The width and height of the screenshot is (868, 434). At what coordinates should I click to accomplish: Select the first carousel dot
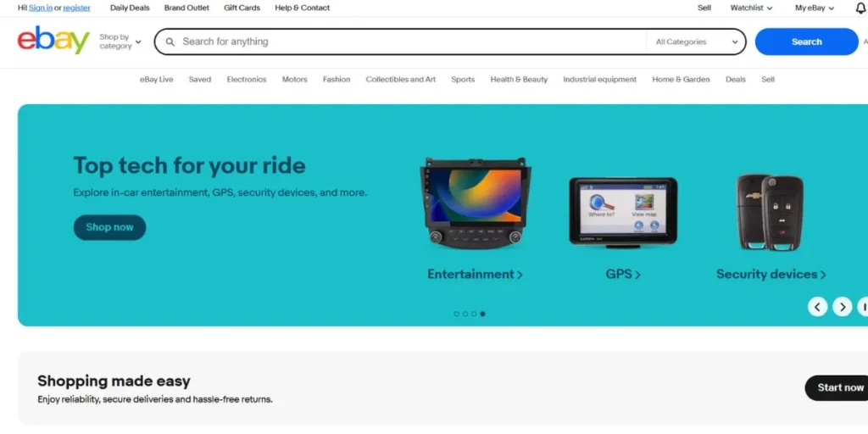click(456, 314)
